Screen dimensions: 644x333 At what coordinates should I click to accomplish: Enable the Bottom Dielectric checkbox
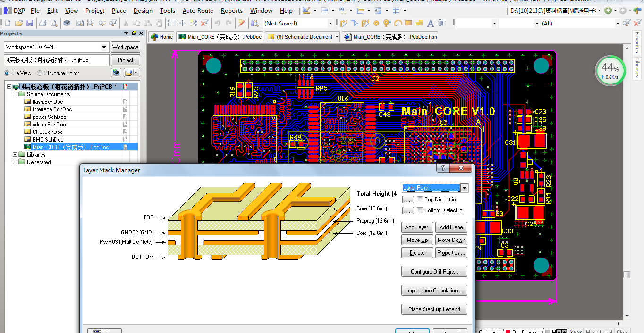coord(420,210)
